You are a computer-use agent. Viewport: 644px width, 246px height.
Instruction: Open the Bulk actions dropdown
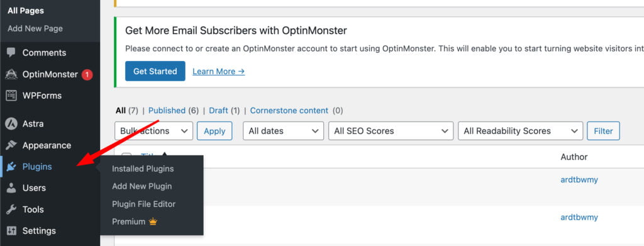(153, 131)
